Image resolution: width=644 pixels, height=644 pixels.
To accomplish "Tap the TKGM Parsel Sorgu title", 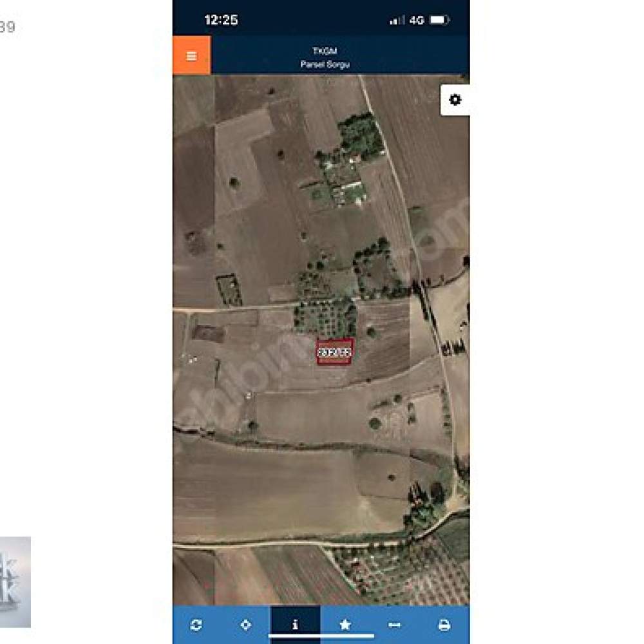I will tap(325, 57).
